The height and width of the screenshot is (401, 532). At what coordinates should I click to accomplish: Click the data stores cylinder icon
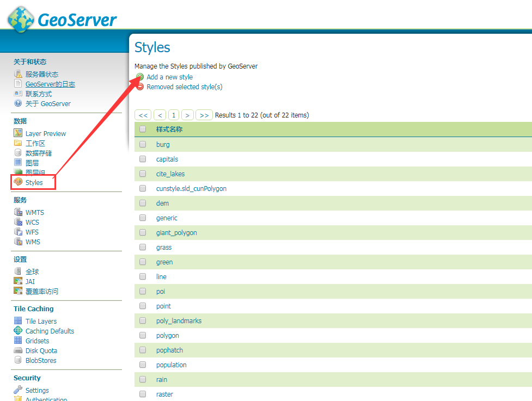click(18, 152)
